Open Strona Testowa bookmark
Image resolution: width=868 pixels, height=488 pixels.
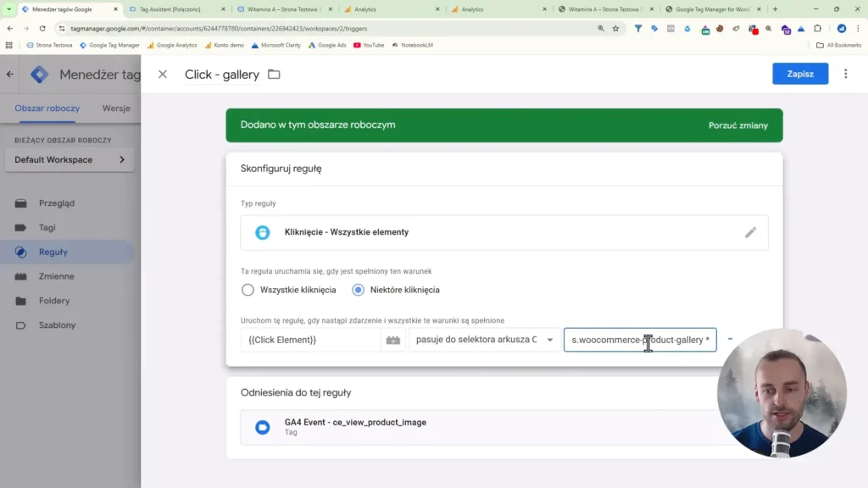[49, 46]
